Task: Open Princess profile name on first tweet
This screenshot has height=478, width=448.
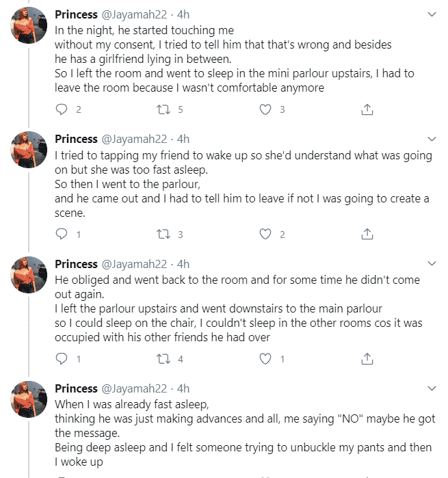Action: 76,15
